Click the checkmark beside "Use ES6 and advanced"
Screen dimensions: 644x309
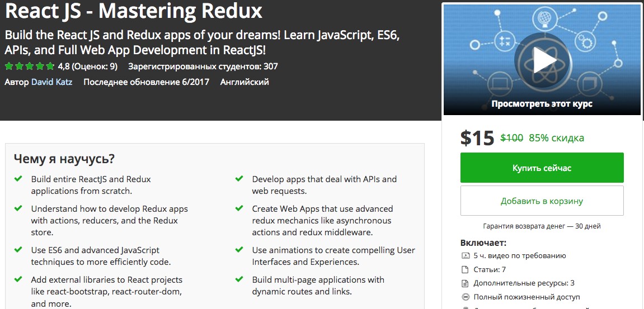tap(18, 250)
